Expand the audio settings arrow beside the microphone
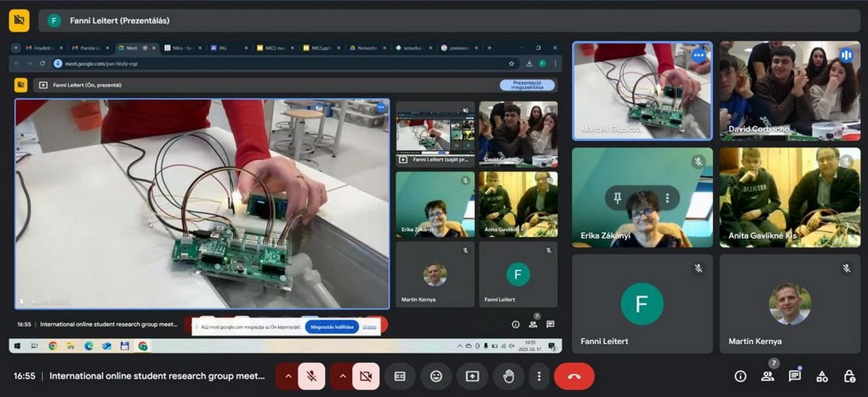Image resolution: width=868 pixels, height=397 pixels. click(288, 376)
